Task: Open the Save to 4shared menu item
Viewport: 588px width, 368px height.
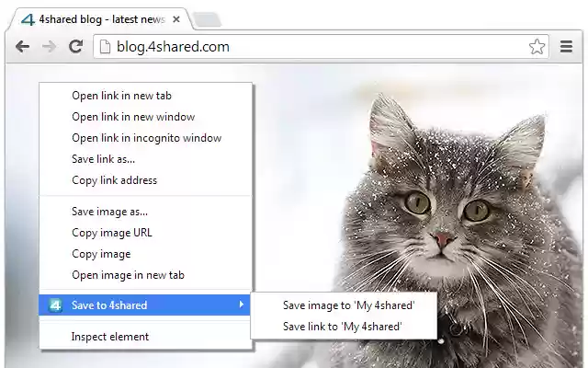Action: pyautogui.click(x=144, y=305)
